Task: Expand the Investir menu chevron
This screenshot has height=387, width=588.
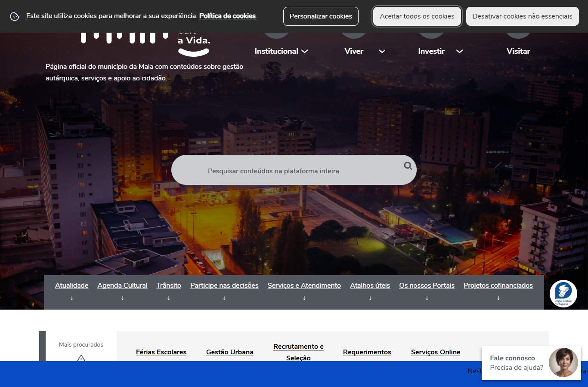Action: tap(460, 51)
